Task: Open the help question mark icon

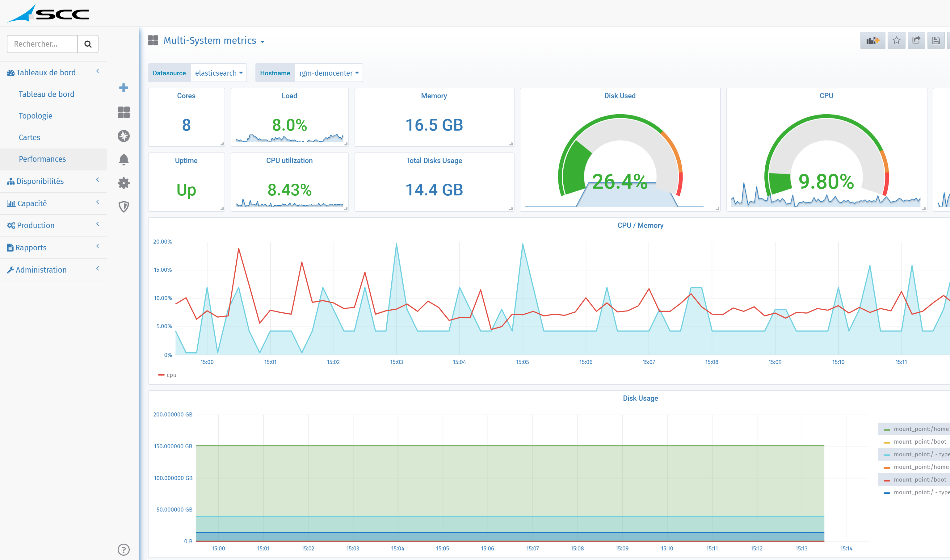Action: (124, 550)
